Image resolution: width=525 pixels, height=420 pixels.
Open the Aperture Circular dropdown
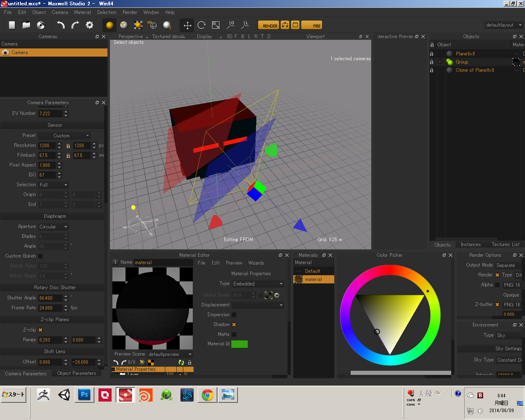pos(53,226)
